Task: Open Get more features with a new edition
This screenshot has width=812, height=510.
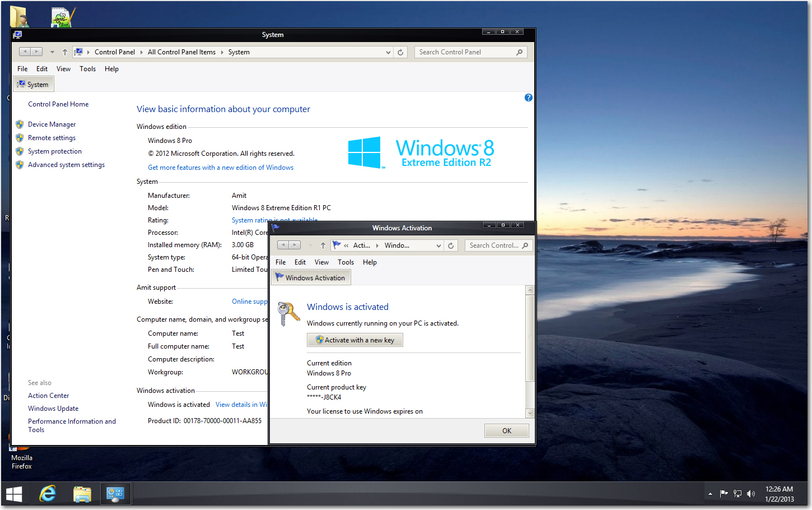Action: point(220,167)
